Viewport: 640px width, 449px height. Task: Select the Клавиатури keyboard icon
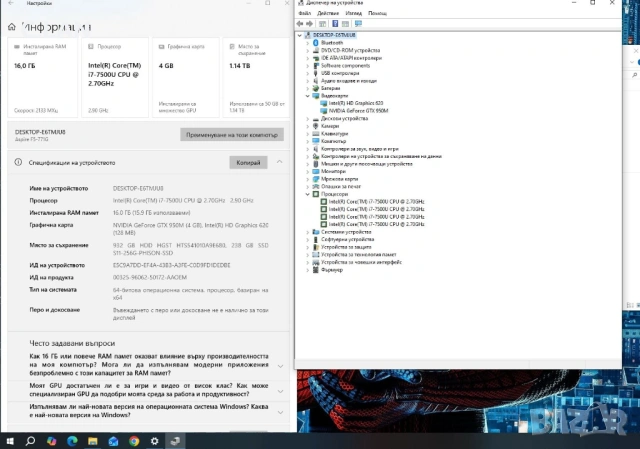pyautogui.click(x=316, y=133)
